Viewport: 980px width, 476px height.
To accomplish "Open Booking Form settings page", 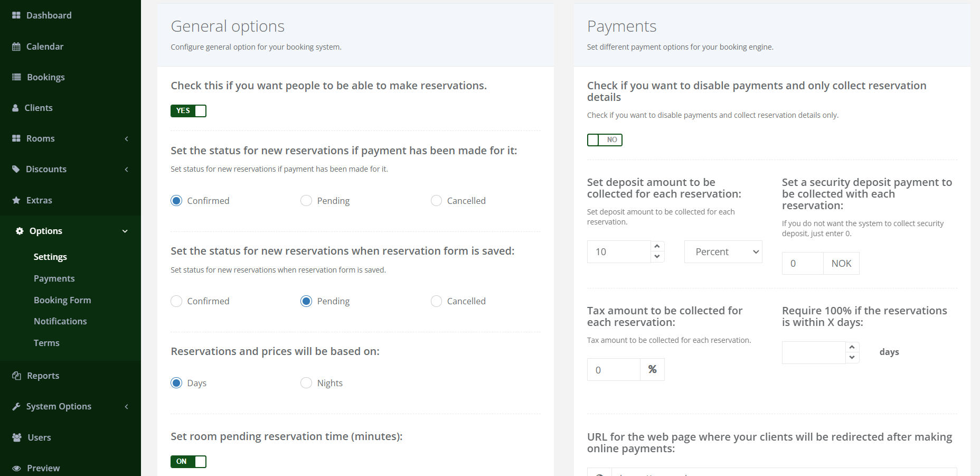I will 62,300.
